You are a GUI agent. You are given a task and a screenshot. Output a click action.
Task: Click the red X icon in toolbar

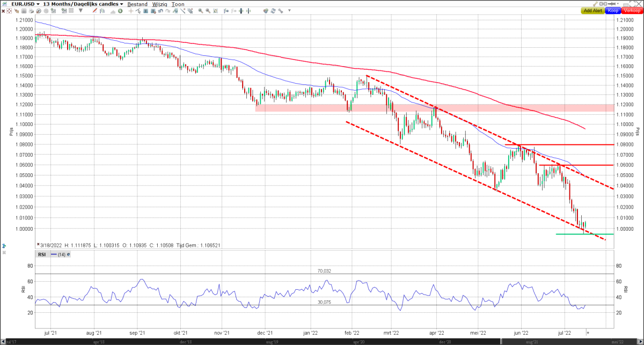pos(3,11)
